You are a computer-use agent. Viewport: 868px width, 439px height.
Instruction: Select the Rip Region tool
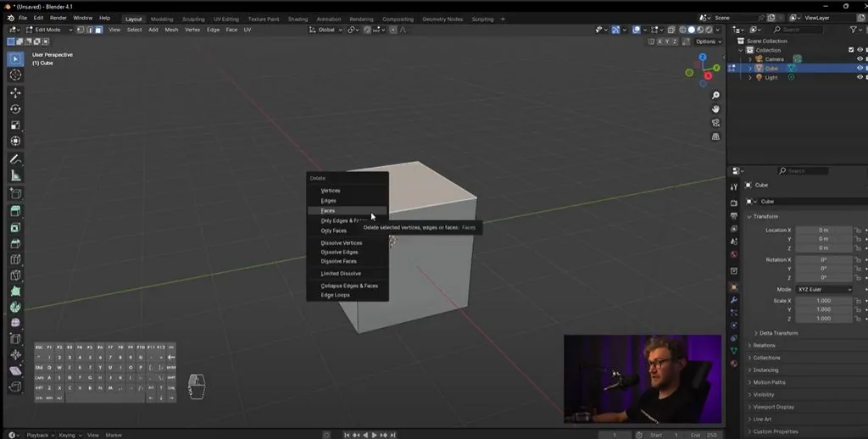pyautogui.click(x=15, y=386)
